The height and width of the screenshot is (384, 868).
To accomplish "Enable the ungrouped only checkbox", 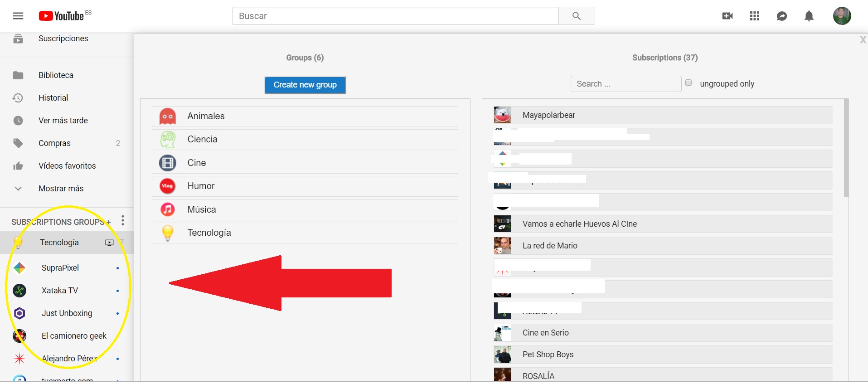I will (689, 83).
